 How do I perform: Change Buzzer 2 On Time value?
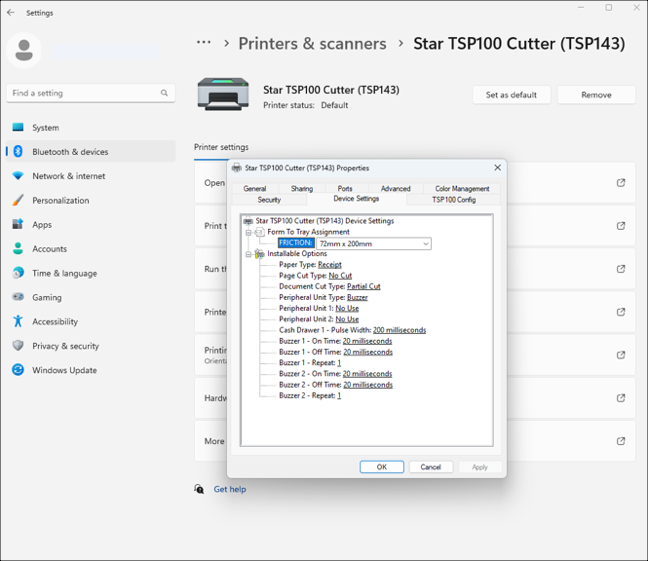coord(367,373)
